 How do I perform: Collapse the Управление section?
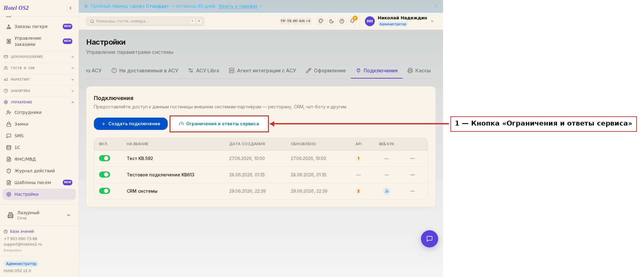[39, 102]
